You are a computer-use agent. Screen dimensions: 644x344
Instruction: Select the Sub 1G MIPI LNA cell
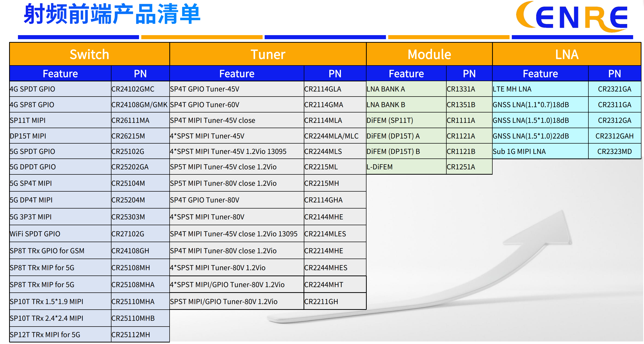click(540, 151)
